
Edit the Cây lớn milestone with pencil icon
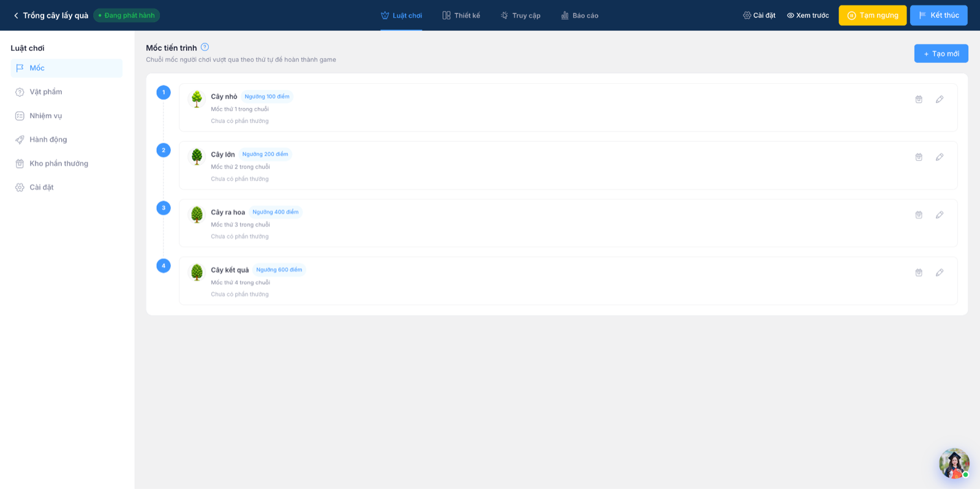[940, 157]
